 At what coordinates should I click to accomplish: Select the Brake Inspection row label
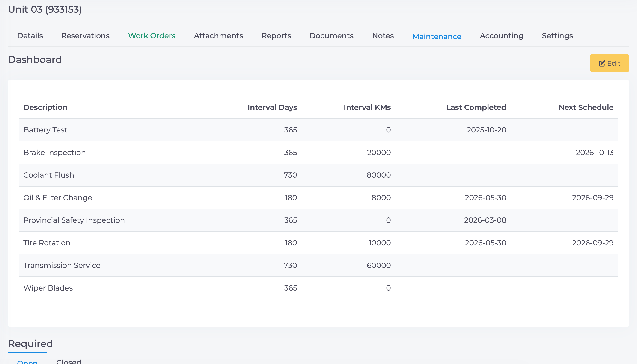click(54, 153)
